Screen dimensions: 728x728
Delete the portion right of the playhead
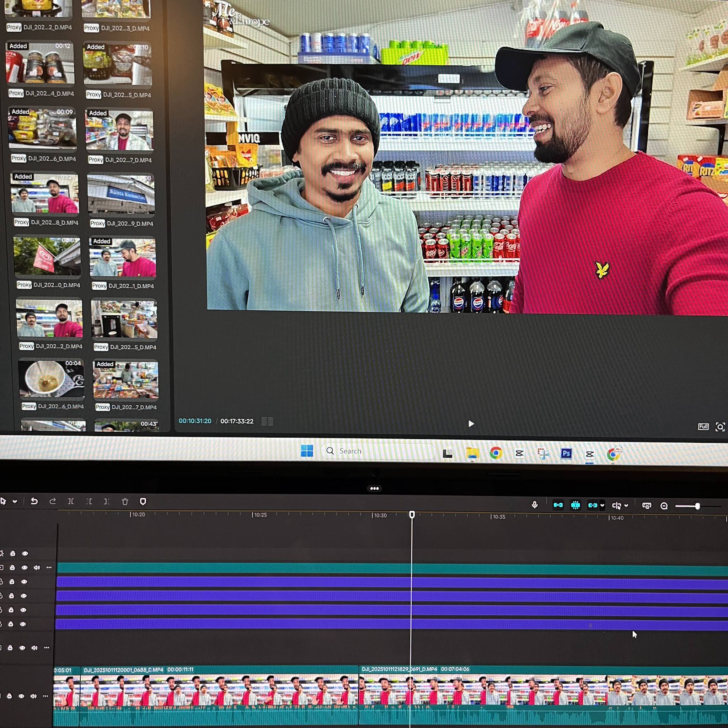(107, 502)
